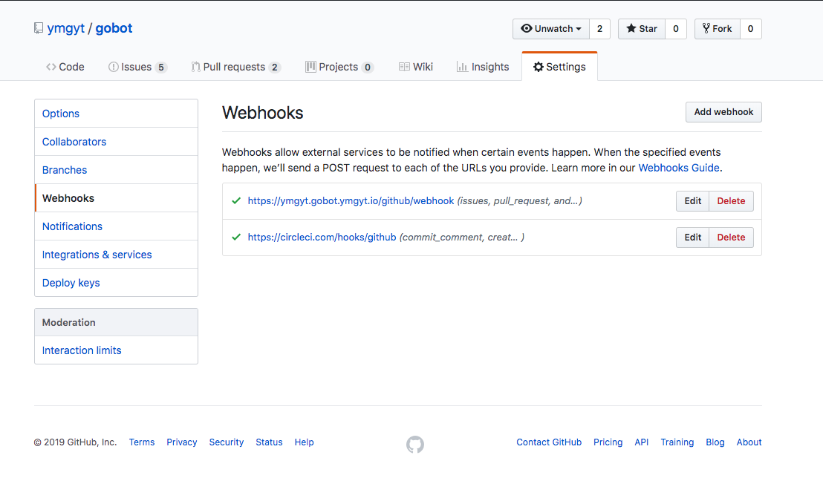Click the Issues count badge 5

tap(161, 67)
